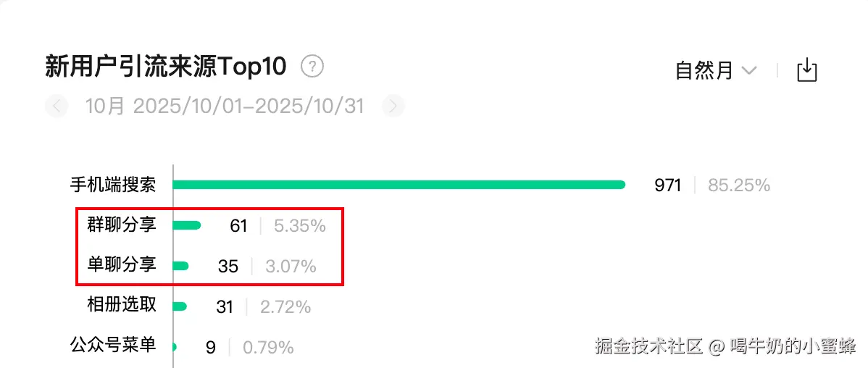Click the 85.25% percentage value
Screen dimensions: 868x368
tap(739, 185)
